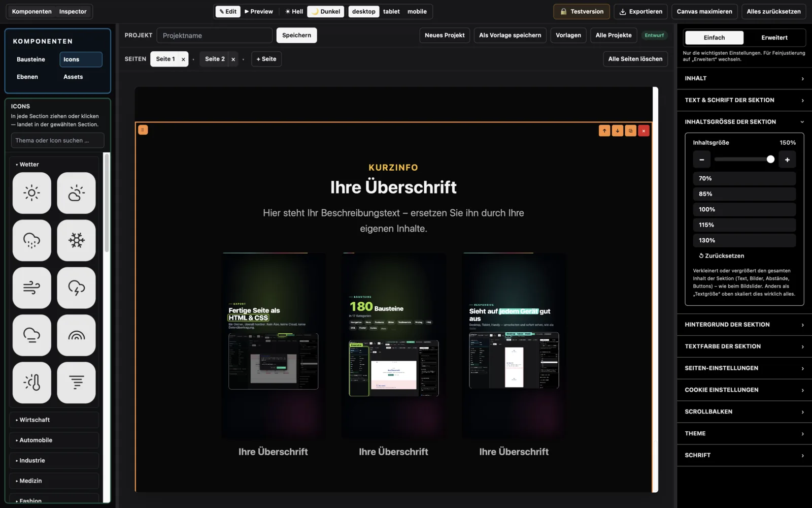This screenshot has width=812, height=508.
Task: Expand the Automobile icon category
Action: click(54, 440)
